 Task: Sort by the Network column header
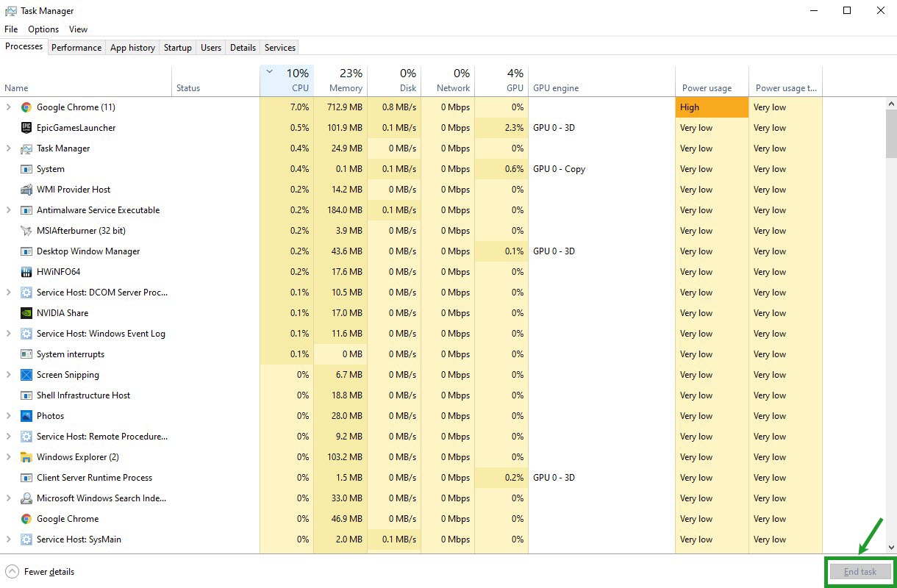coord(448,80)
